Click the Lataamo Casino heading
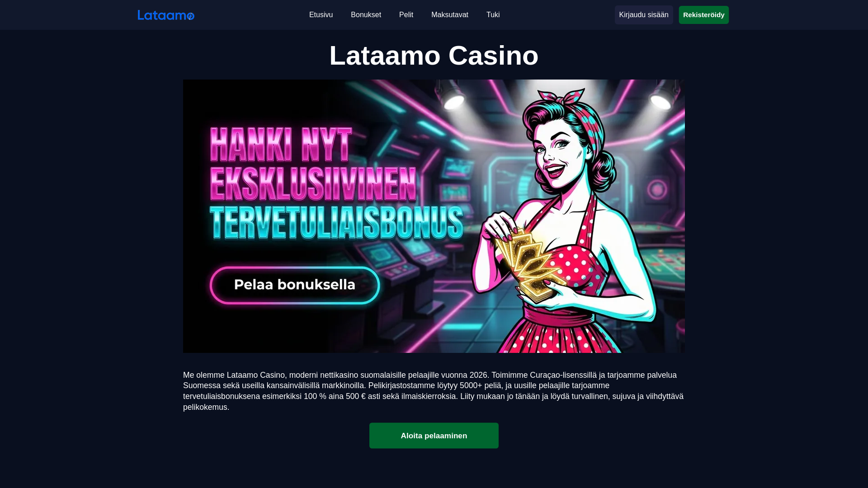 pyautogui.click(x=434, y=55)
